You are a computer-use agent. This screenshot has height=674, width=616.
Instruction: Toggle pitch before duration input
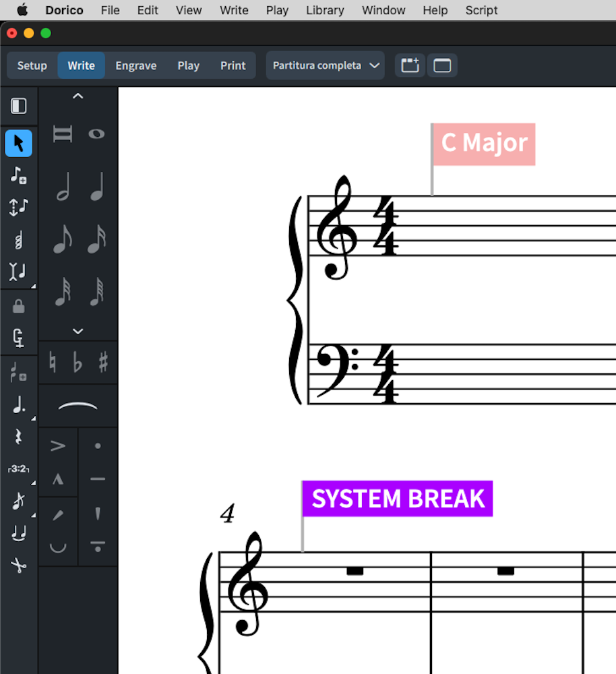pyautogui.click(x=18, y=207)
